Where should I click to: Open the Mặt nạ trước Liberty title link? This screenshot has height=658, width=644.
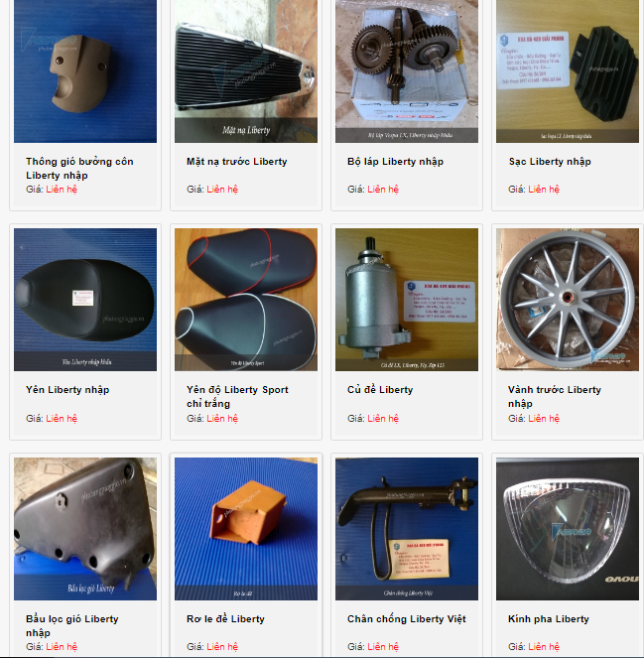point(236,162)
